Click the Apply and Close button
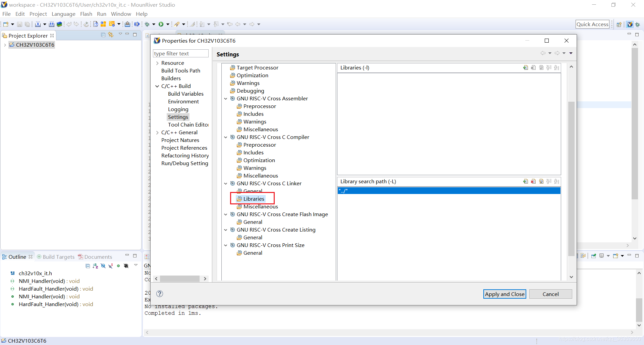Image resolution: width=644 pixels, height=345 pixels. point(504,294)
